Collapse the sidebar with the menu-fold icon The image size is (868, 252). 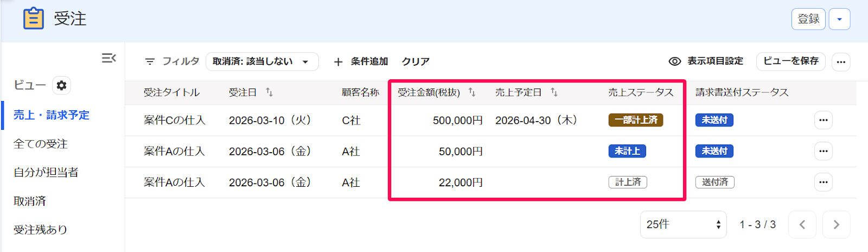108,58
